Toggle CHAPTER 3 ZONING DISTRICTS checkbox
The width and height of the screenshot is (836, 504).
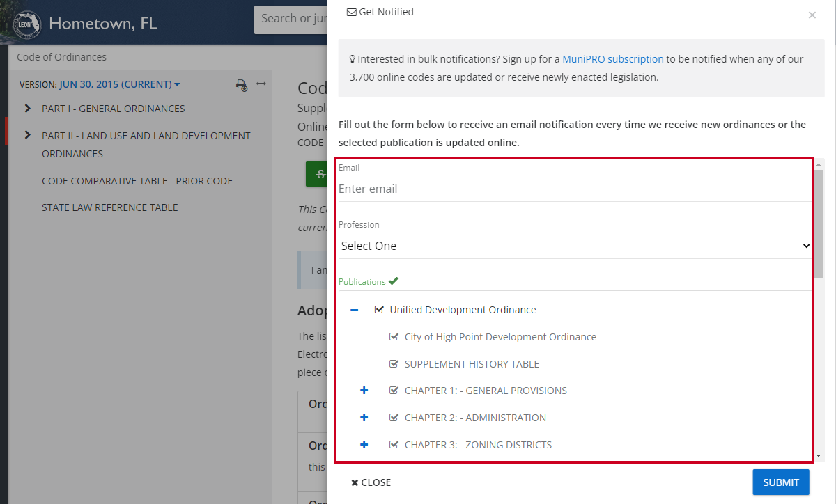[394, 445]
